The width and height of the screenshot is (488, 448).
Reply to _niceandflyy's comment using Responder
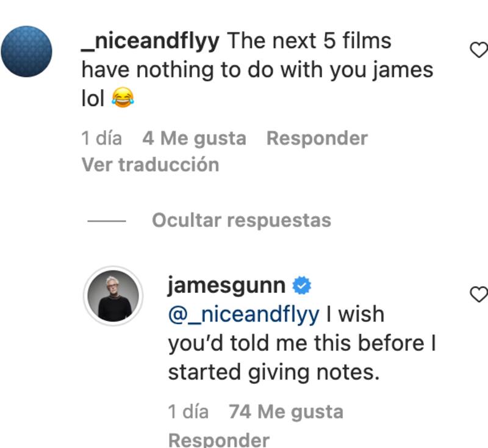(x=317, y=138)
